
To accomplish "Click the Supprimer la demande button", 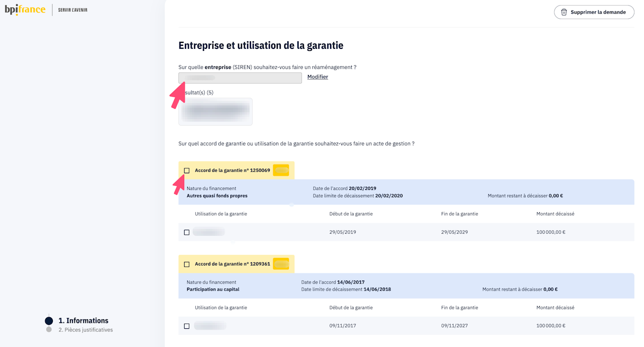I will [594, 12].
